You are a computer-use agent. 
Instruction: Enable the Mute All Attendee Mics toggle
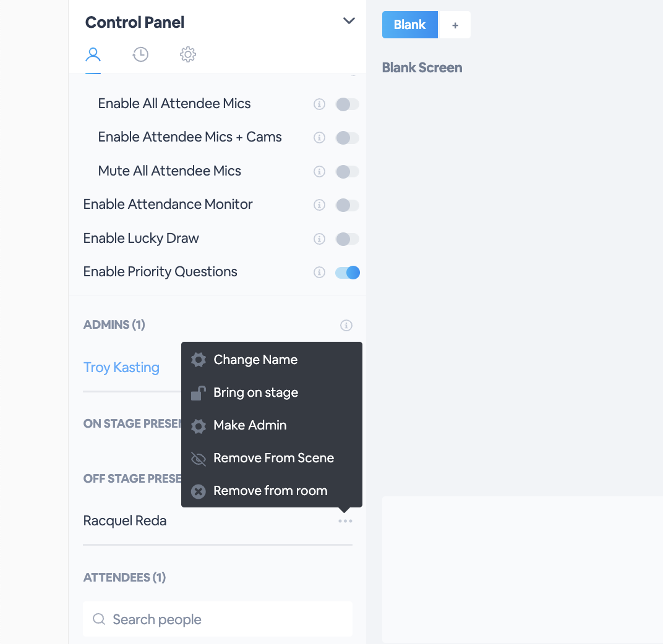pyautogui.click(x=347, y=171)
